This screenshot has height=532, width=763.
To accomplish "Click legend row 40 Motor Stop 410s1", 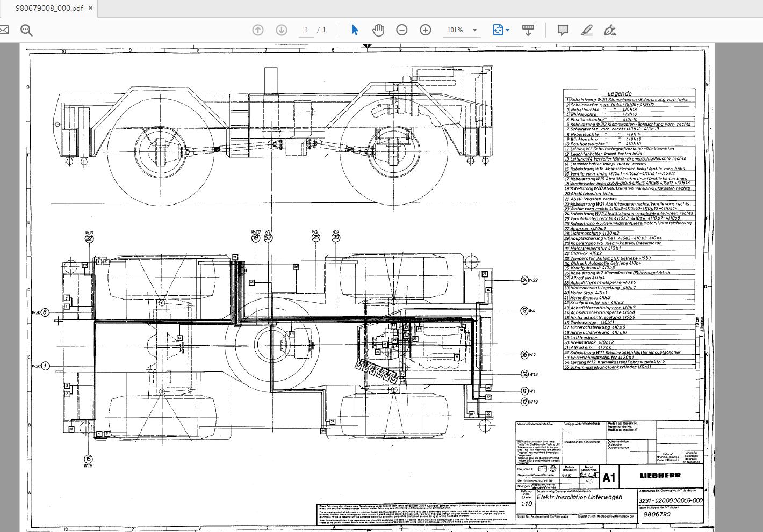I will point(629,293).
